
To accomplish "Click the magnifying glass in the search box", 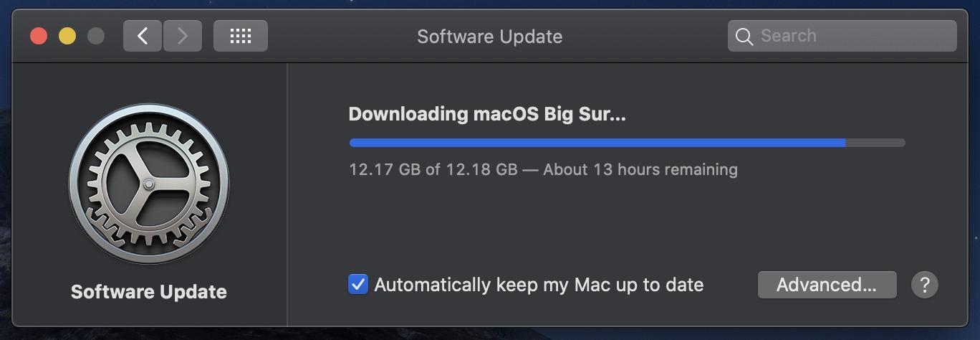I will pos(744,37).
